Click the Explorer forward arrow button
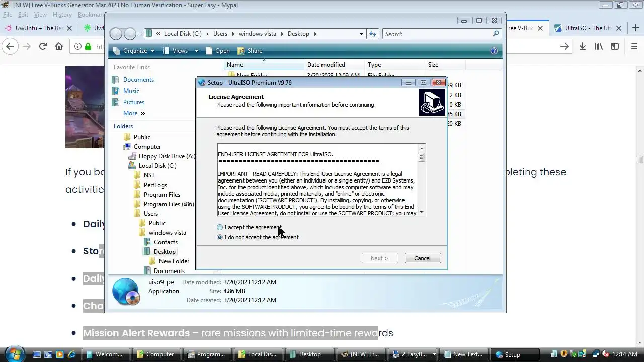This screenshot has width=644, height=362. pyautogui.click(x=130, y=34)
